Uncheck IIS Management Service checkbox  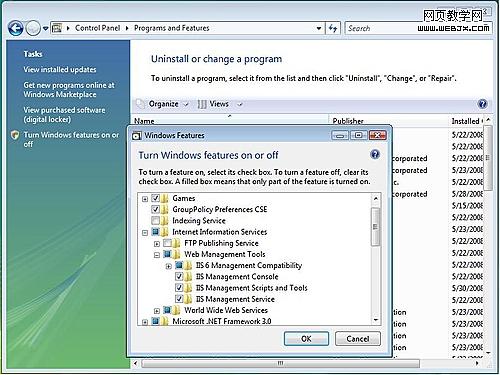(179, 299)
